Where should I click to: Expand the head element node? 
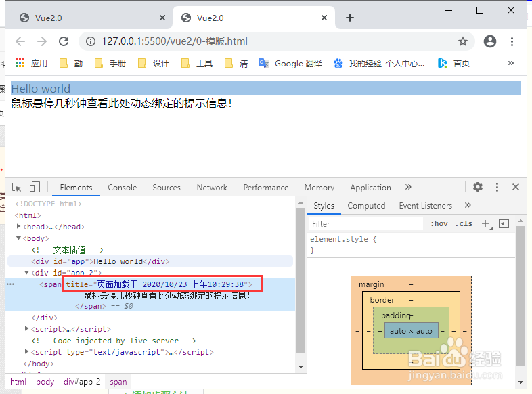(19, 226)
